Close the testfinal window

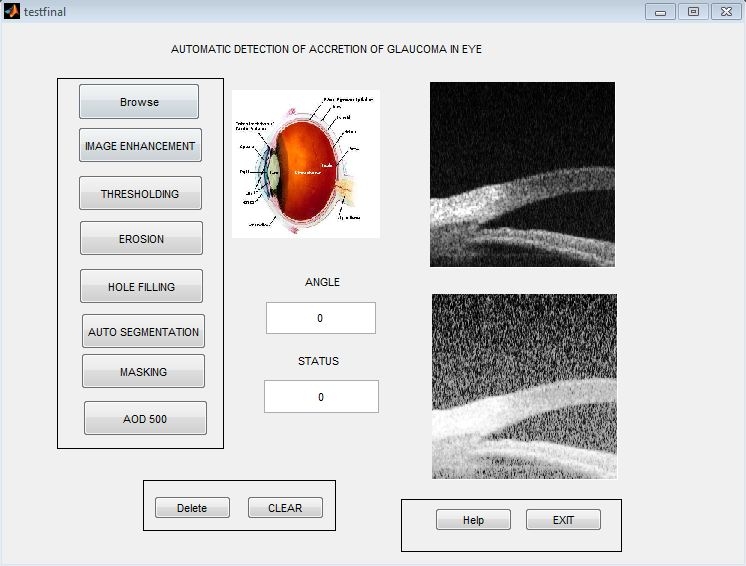click(726, 11)
